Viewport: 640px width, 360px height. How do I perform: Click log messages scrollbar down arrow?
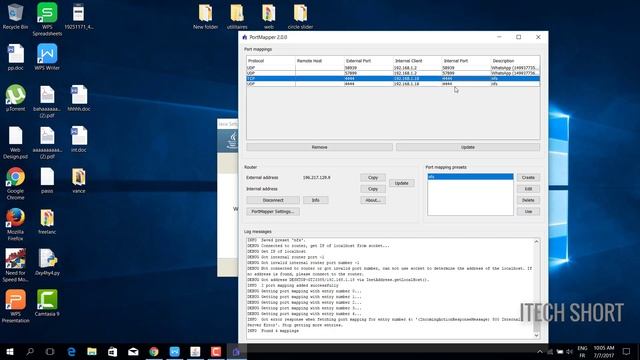point(536,336)
